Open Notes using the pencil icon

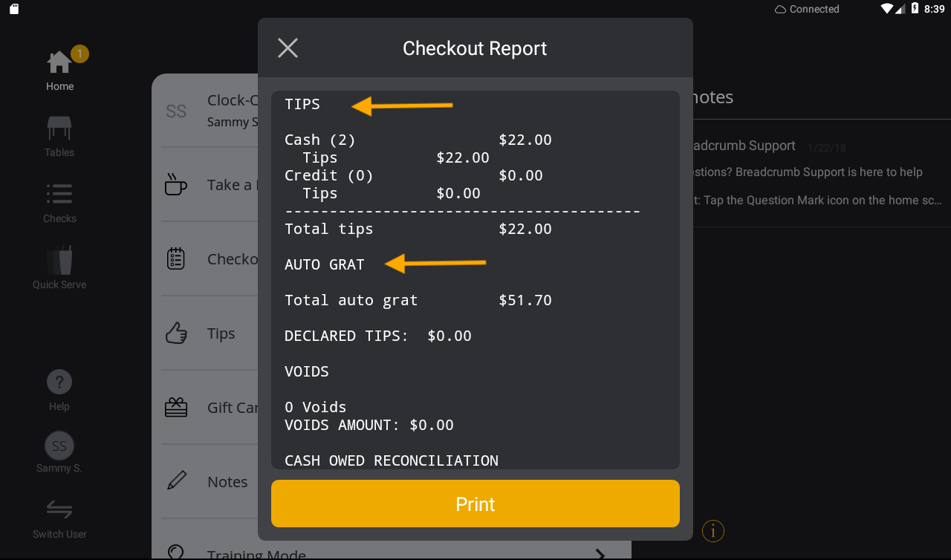pos(175,481)
